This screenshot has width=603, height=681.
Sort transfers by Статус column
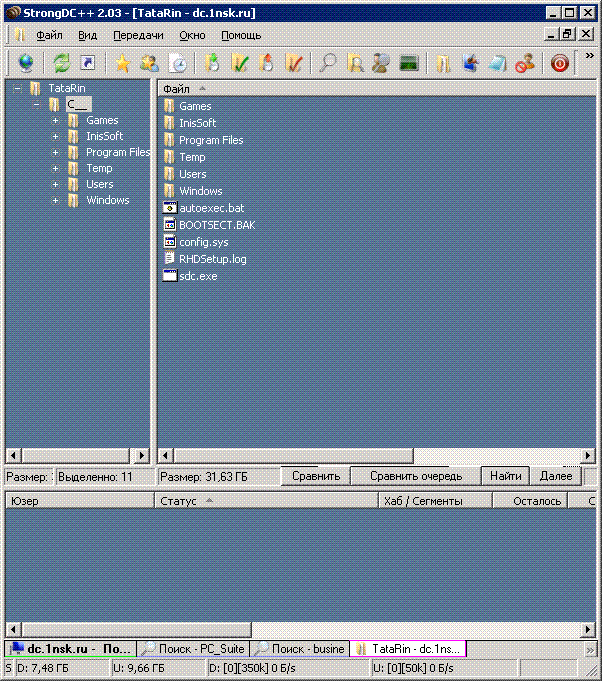[x=267, y=501]
